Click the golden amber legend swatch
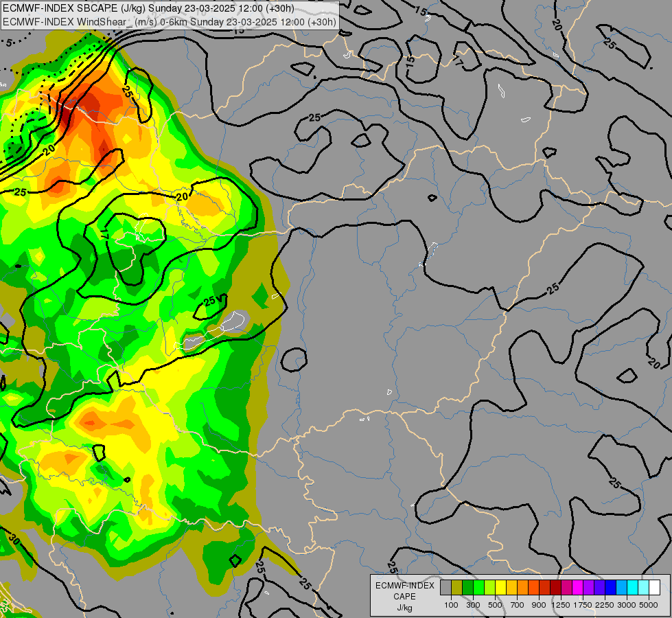This screenshot has height=618, width=672. [x=511, y=587]
